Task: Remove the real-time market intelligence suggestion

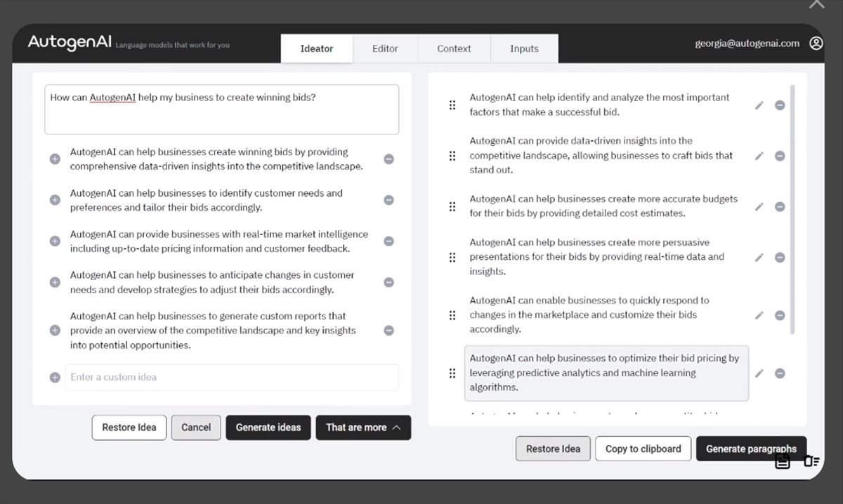Action: pos(388,241)
